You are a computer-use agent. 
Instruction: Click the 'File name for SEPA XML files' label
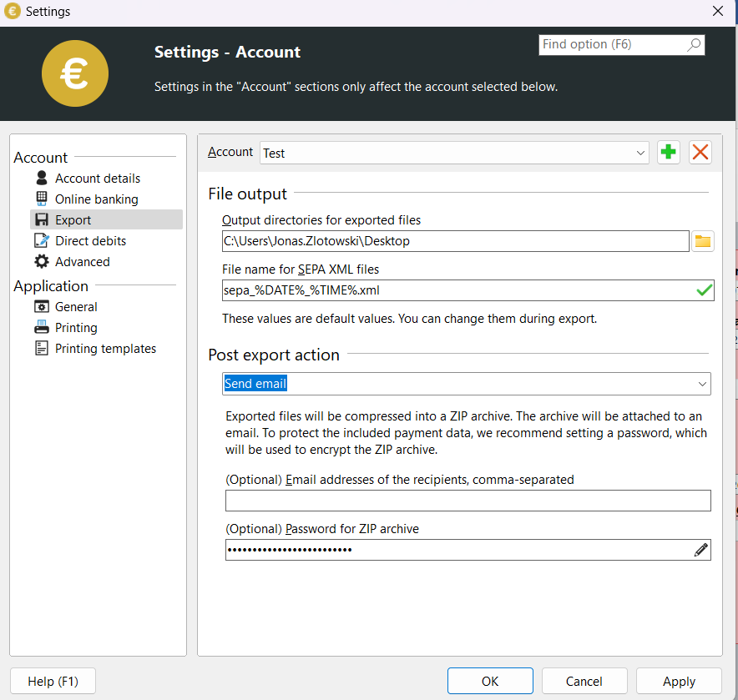(x=301, y=269)
